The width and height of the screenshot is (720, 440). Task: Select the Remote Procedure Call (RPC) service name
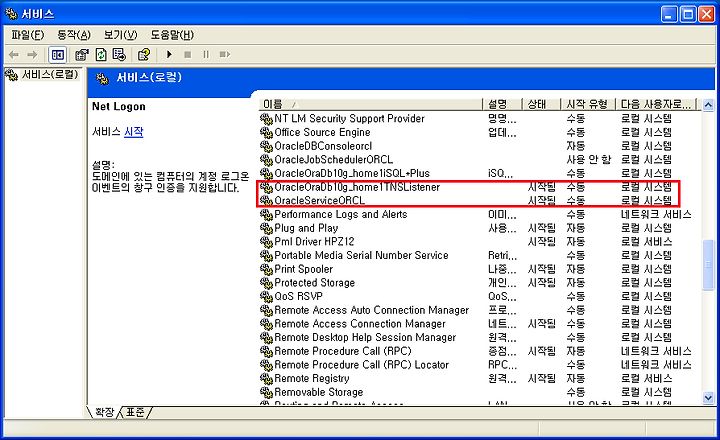[343, 351]
